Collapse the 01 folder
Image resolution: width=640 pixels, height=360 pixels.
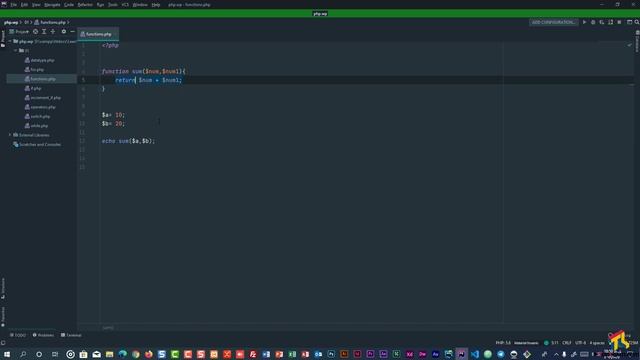click(16, 51)
